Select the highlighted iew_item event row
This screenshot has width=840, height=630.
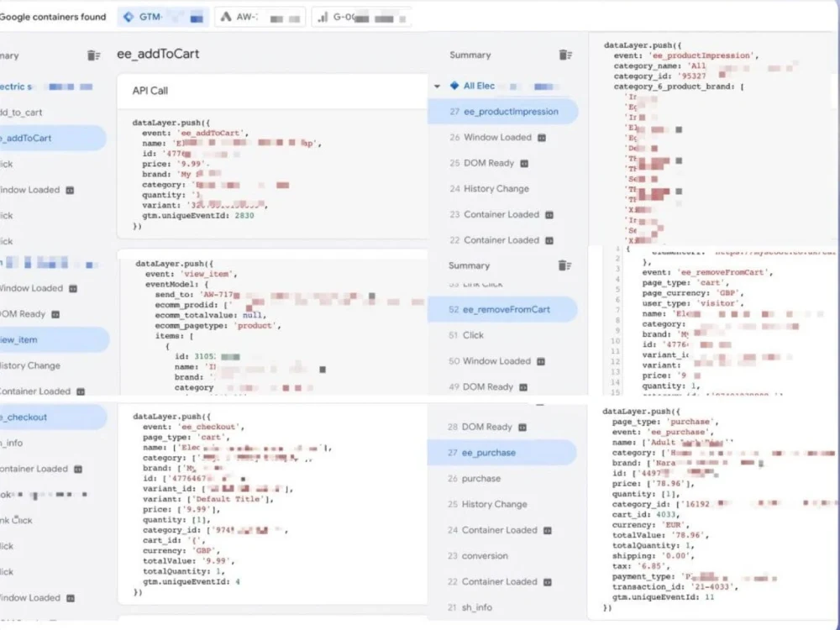pos(54,339)
